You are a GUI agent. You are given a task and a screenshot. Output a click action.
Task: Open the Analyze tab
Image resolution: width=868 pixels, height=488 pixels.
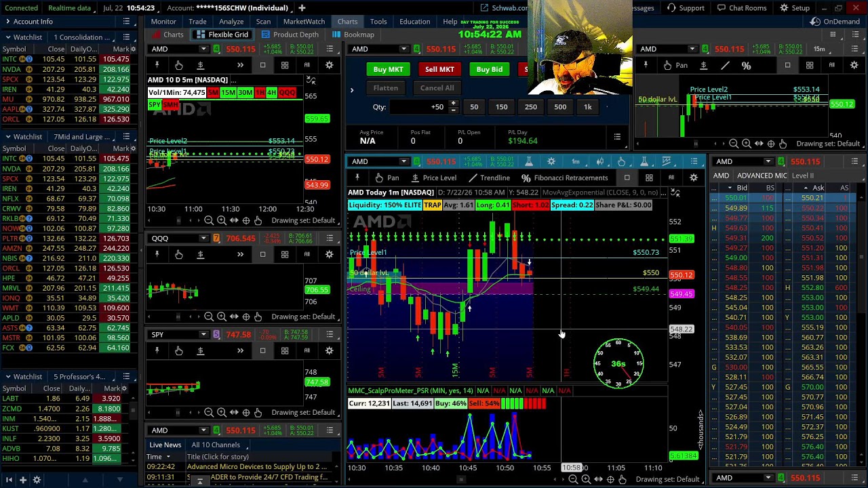(x=231, y=21)
